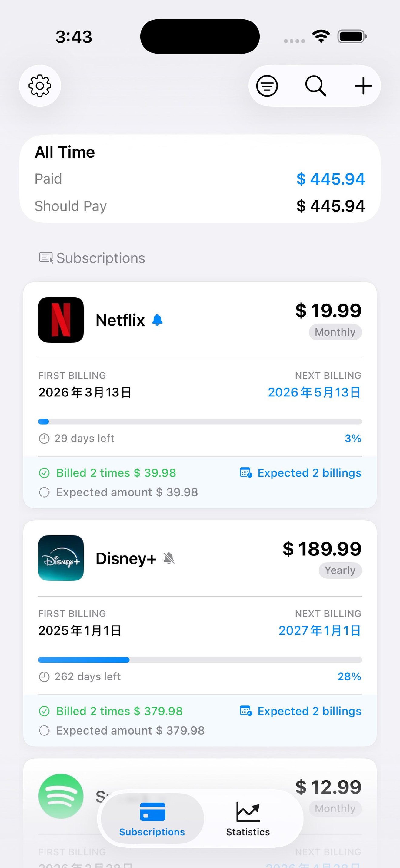Select the Subscriptions tab

click(x=152, y=818)
